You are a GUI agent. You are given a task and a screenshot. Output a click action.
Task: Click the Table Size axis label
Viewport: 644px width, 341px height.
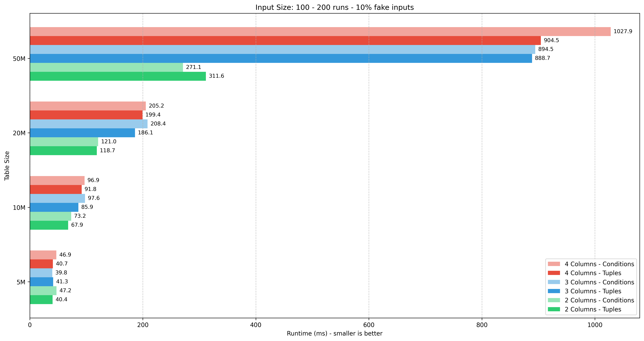7,166
